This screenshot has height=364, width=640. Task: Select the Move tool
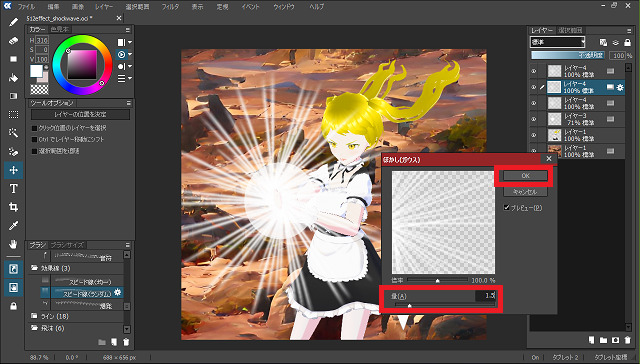click(13, 170)
